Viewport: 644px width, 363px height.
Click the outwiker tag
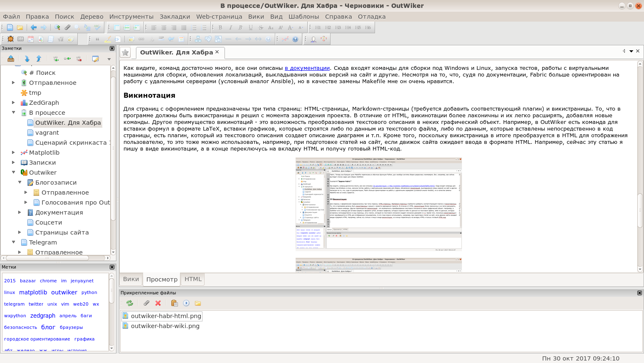pyautogui.click(x=64, y=292)
